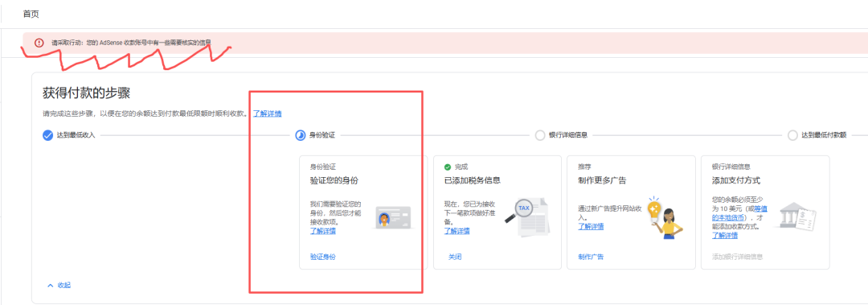Click the 验证身份 link in identity card

pyautogui.click(x=323, y=257)
